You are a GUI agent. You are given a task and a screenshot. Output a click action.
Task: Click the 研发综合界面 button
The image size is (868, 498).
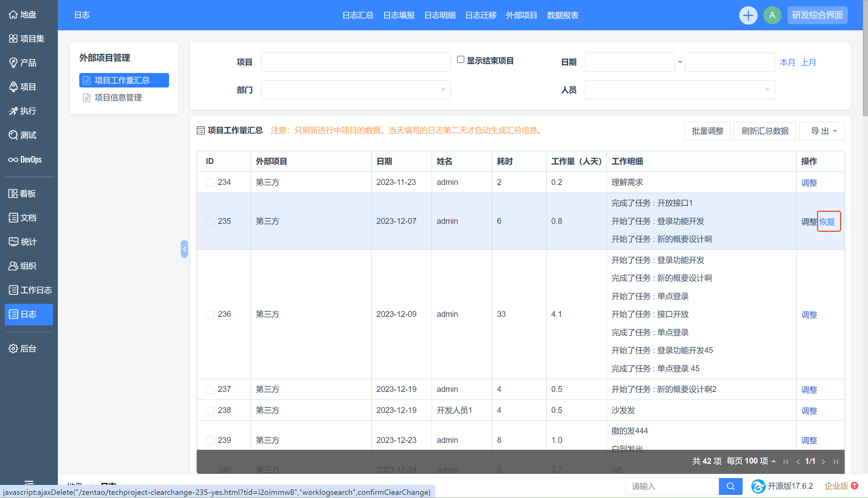817,15
